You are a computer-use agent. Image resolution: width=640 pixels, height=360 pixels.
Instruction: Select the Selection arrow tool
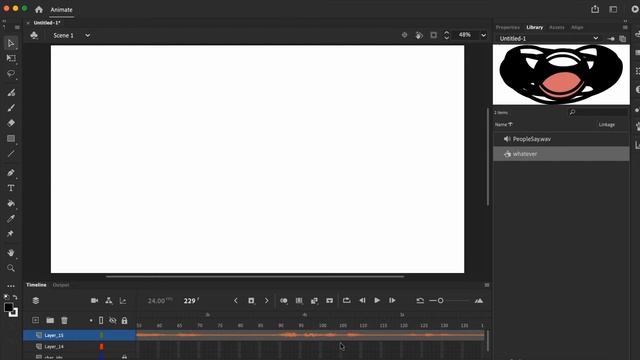pyautogui.click(x=11, y=43)
